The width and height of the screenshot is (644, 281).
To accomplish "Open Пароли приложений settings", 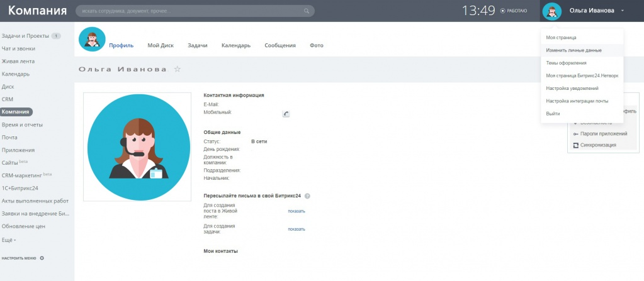I will (x=600, y=134).
